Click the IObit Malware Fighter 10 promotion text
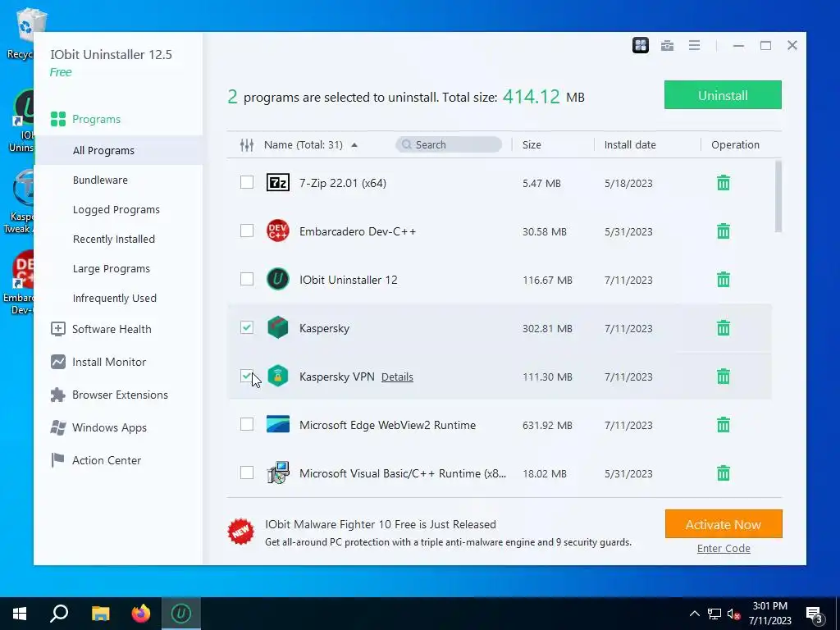The width and height of the screenshot is (840, 630). (x=381, y=524)
